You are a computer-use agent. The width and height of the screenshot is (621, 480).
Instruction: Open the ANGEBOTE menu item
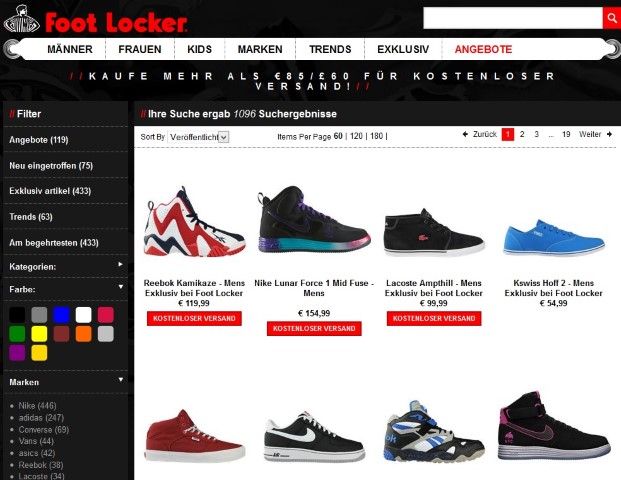click(483, 49)
